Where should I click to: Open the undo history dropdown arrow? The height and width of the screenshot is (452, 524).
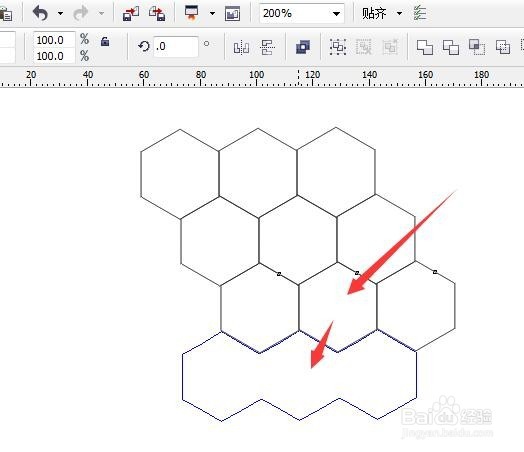pyautogui.click(x=60, y=14)
